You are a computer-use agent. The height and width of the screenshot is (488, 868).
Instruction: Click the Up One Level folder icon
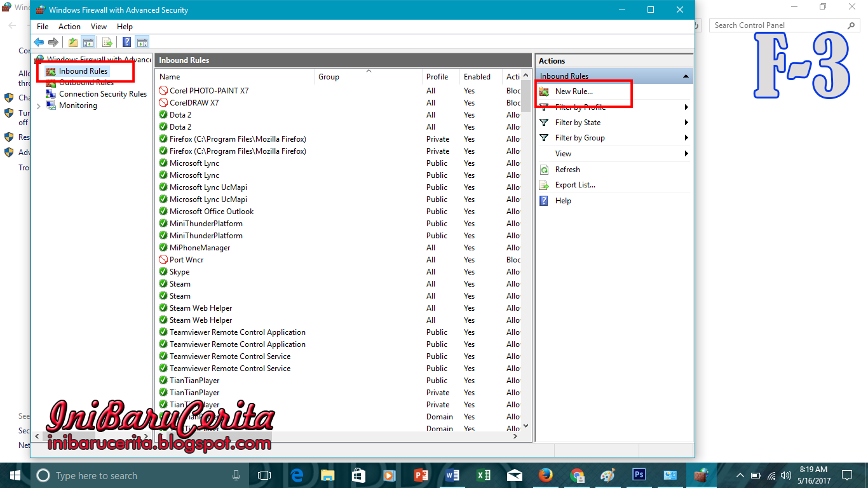click(x=73, y=42)
